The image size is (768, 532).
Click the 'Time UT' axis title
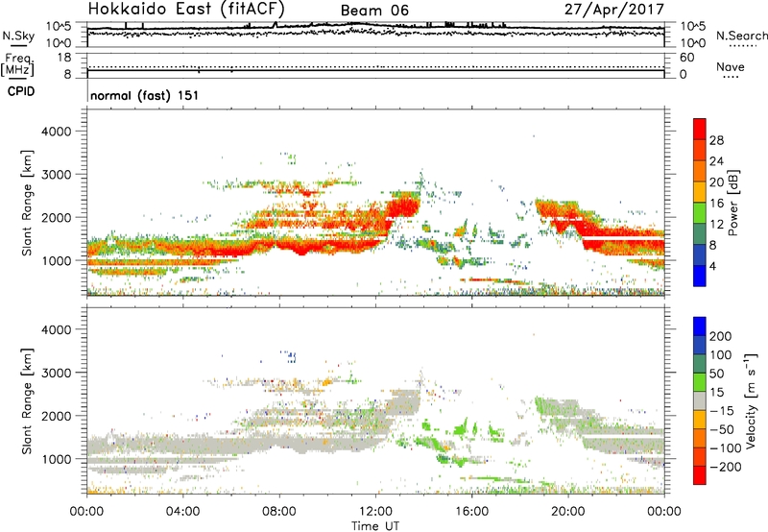[375, 526]
